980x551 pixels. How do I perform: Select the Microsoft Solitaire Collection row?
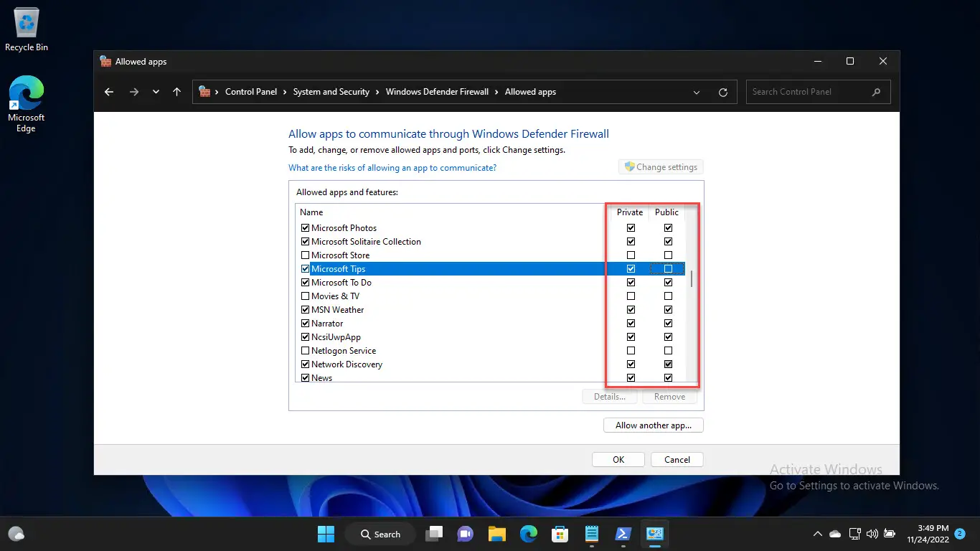(491, 242)
